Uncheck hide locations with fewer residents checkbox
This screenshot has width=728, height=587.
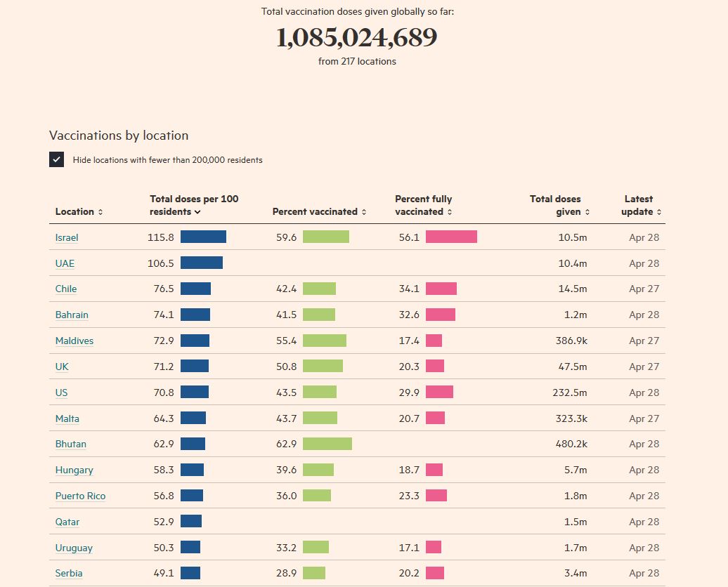click(x=57, y=159)
